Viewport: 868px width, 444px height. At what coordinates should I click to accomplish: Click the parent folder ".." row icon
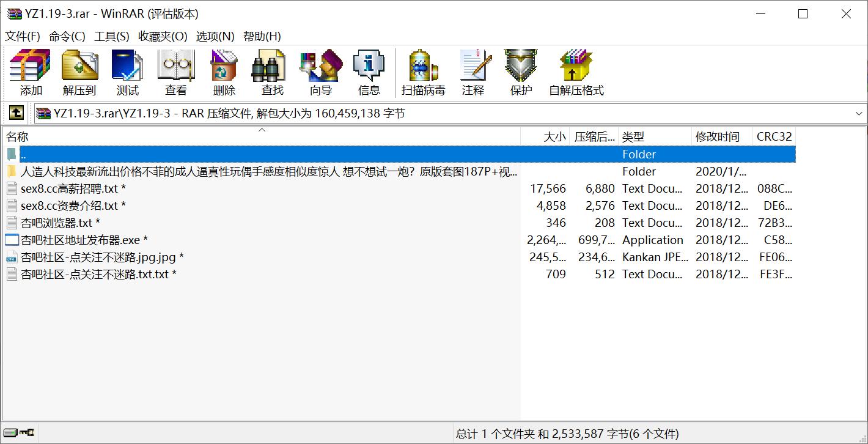(12, 154)
